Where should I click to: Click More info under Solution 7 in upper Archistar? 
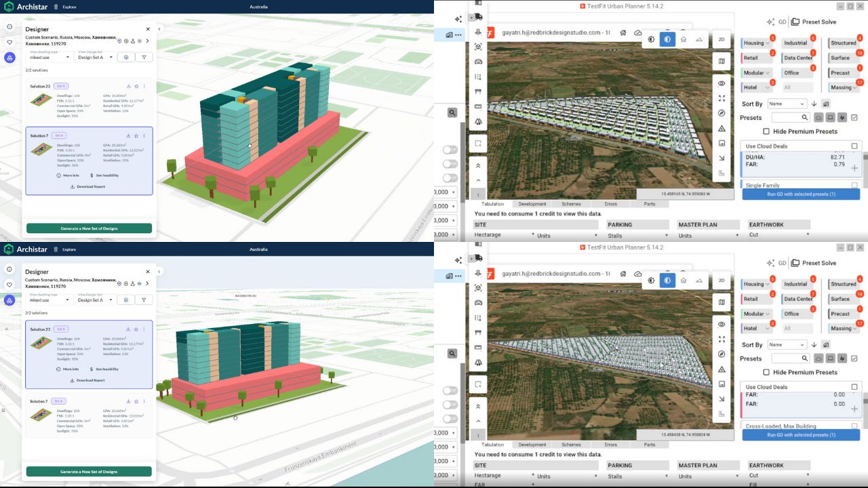(68, 176)
